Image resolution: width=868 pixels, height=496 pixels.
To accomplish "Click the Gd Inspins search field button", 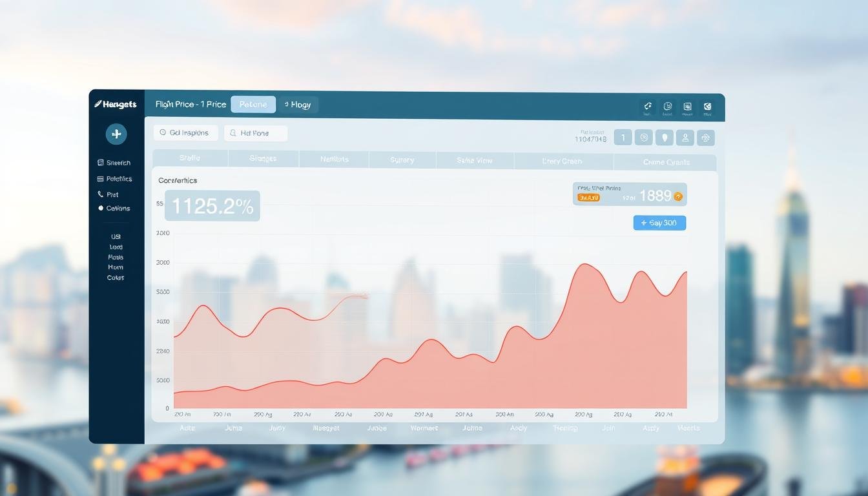I will [x=186, y=132].
